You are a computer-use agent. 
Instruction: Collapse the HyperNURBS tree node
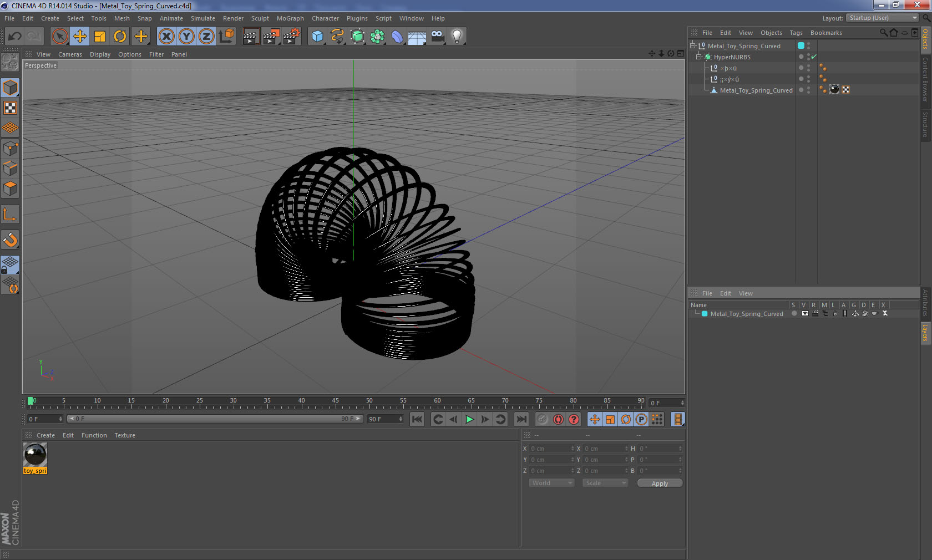(699, 57)
